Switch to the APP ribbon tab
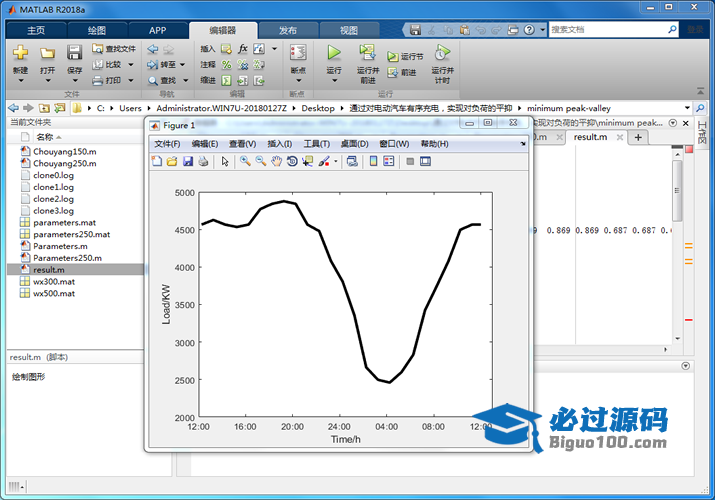The image size is (715, 500). [x=158, y=30]
